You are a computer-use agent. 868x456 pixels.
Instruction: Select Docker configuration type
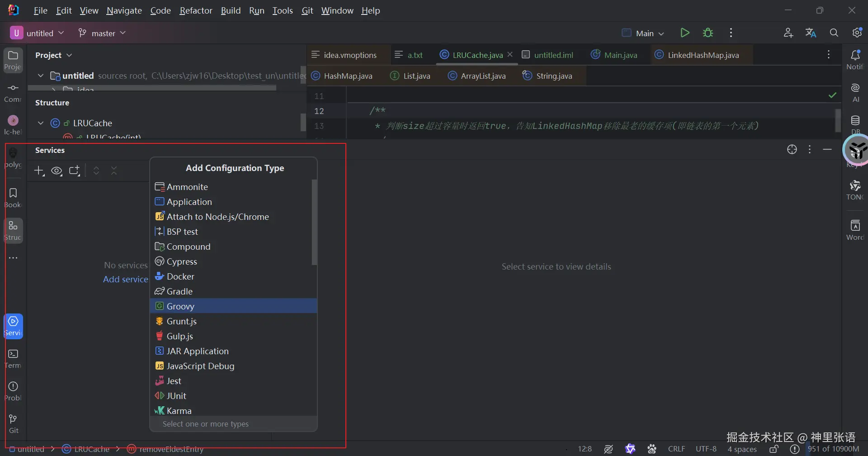point(233,276)
